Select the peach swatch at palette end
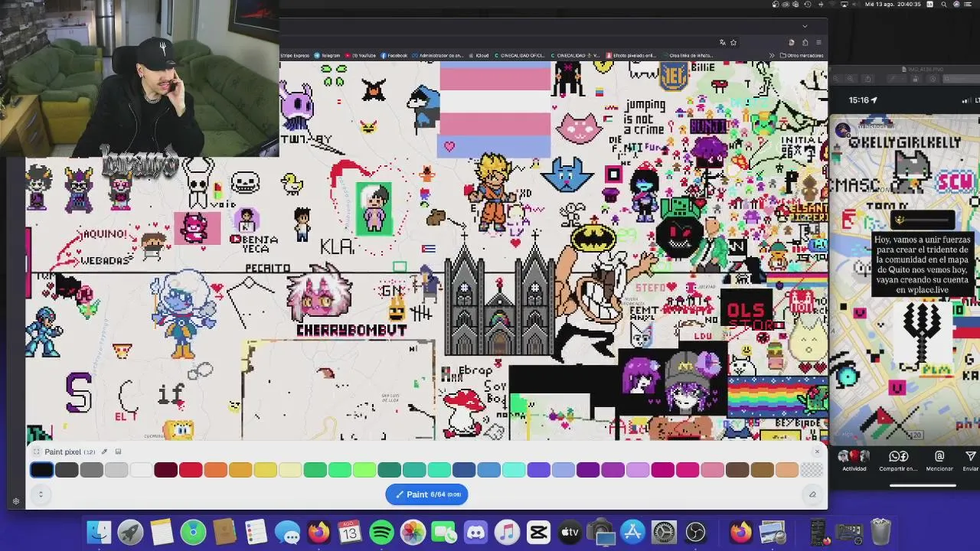 pyautogui.click(x=787, y=470)
